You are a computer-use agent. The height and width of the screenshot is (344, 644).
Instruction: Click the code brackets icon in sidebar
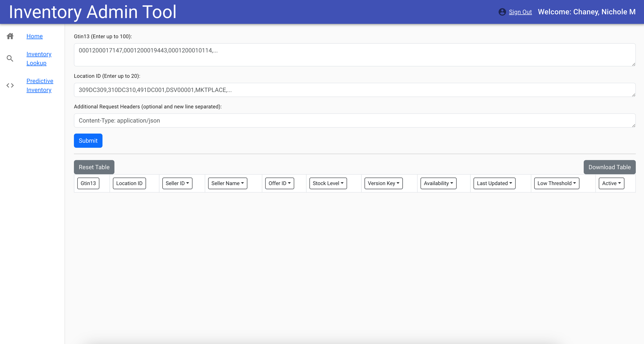tap(10, 85)
